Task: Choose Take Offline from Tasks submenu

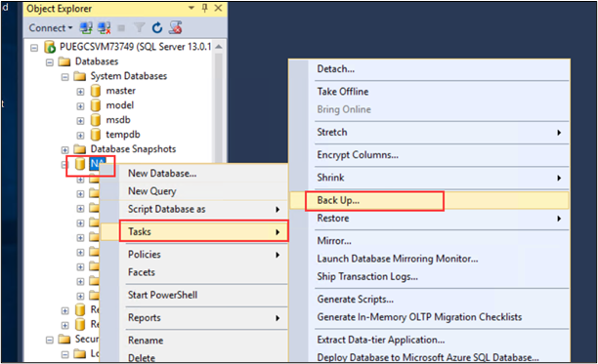Action: click(x=430, y=92)
